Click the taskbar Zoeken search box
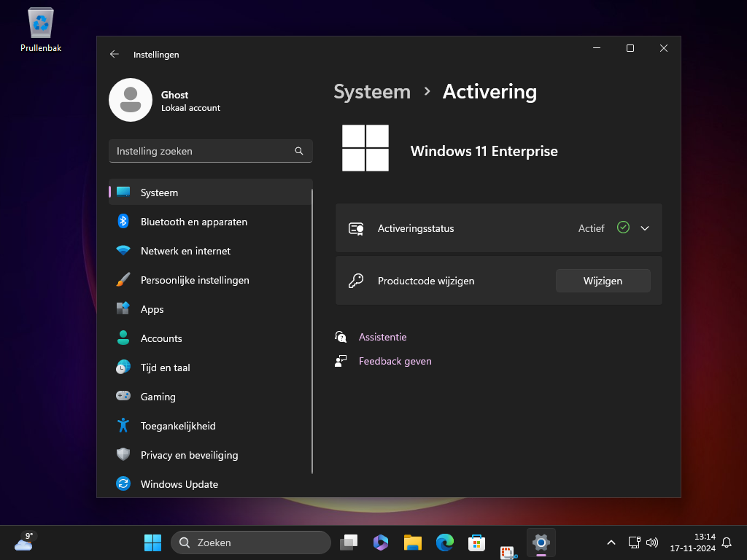Image resolution: width=747 pixels, height=560 pixels. click(x=251, y=542)
